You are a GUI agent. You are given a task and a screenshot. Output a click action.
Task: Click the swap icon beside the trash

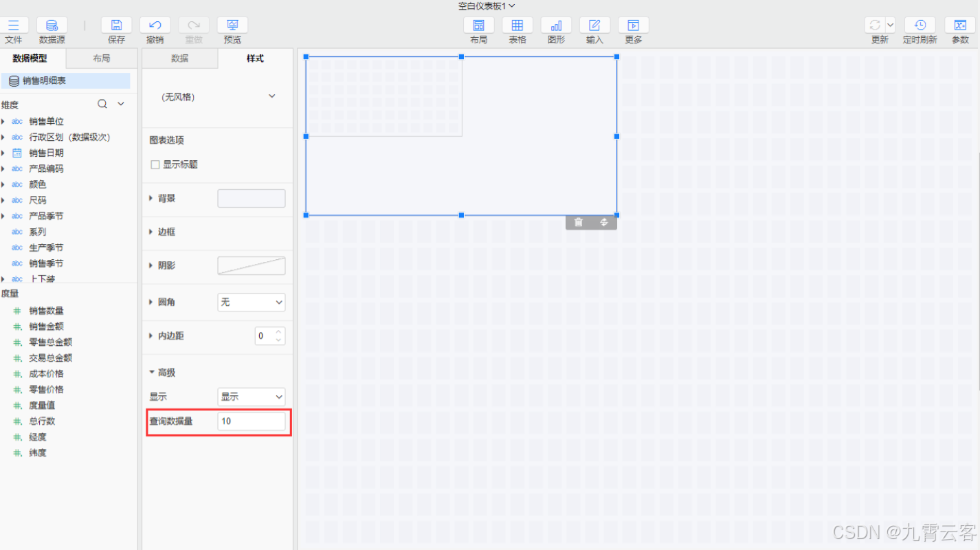604,222
